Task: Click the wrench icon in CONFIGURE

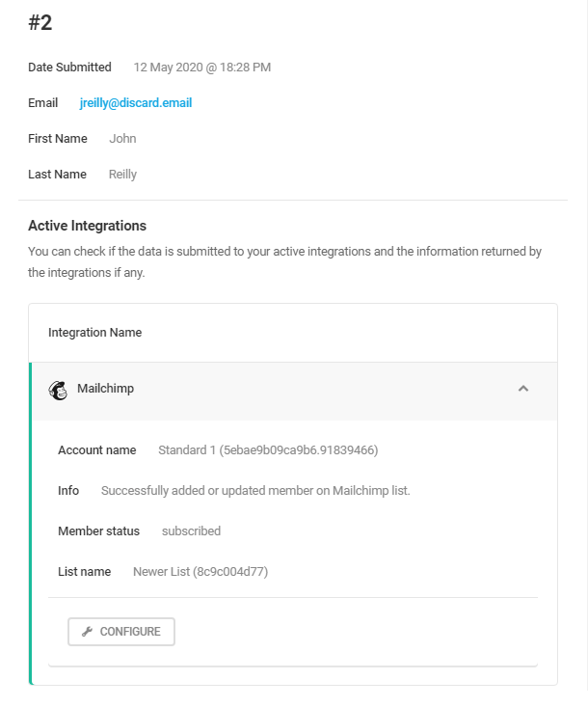Action: pos(87,631)
